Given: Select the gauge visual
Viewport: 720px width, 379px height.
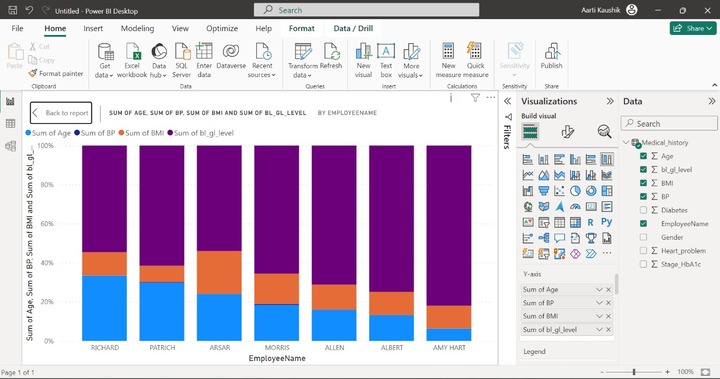Looking at the screenshot, I should click(575, 207).
